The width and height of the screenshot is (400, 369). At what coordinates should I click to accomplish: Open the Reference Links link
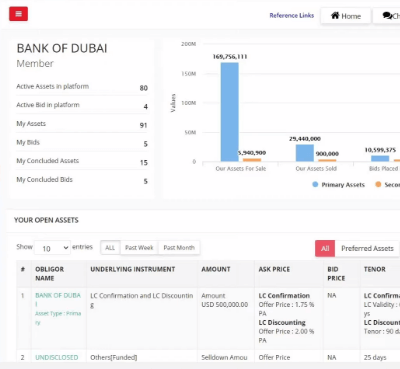[x=292, y=15]
